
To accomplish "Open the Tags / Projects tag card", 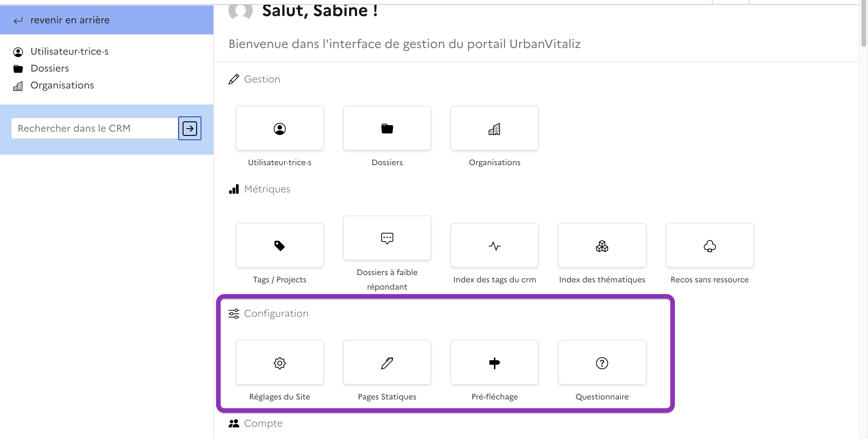I will click(x=279, y=245).
